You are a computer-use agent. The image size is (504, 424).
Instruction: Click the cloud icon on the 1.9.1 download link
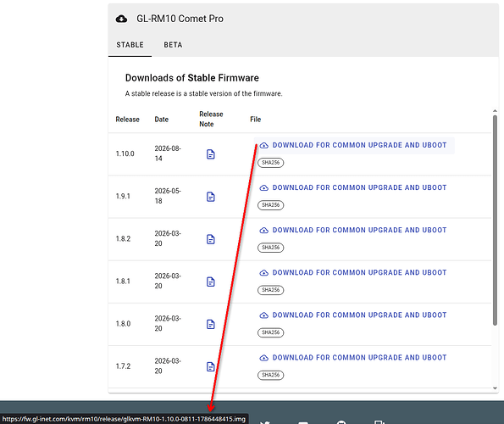point(264,187)
